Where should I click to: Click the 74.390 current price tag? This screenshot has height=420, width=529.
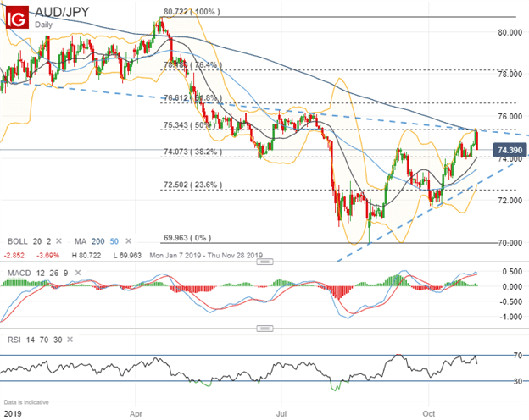(510, 150)
